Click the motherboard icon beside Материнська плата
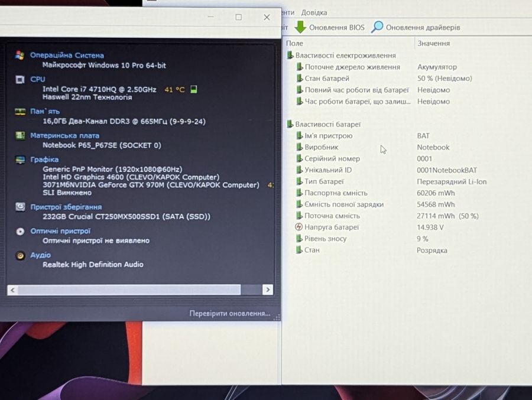Viewport: 532px width, 400px height. click(x=20, y=136)
